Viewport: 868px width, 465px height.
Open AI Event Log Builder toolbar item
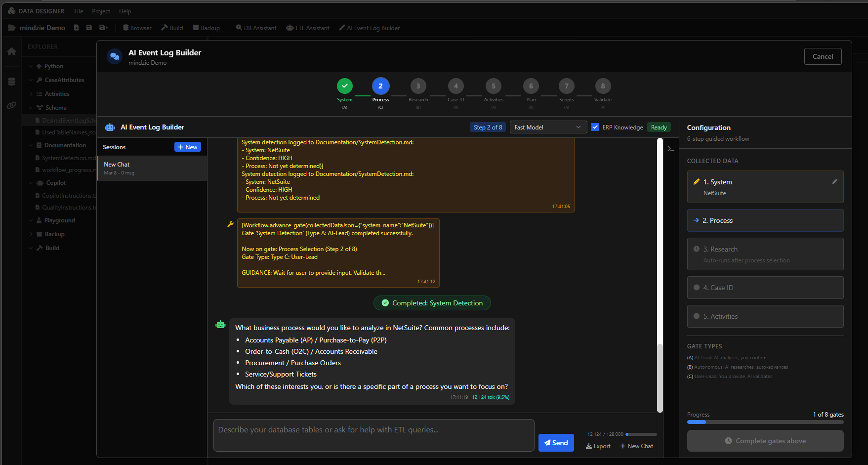pos(369,28)
